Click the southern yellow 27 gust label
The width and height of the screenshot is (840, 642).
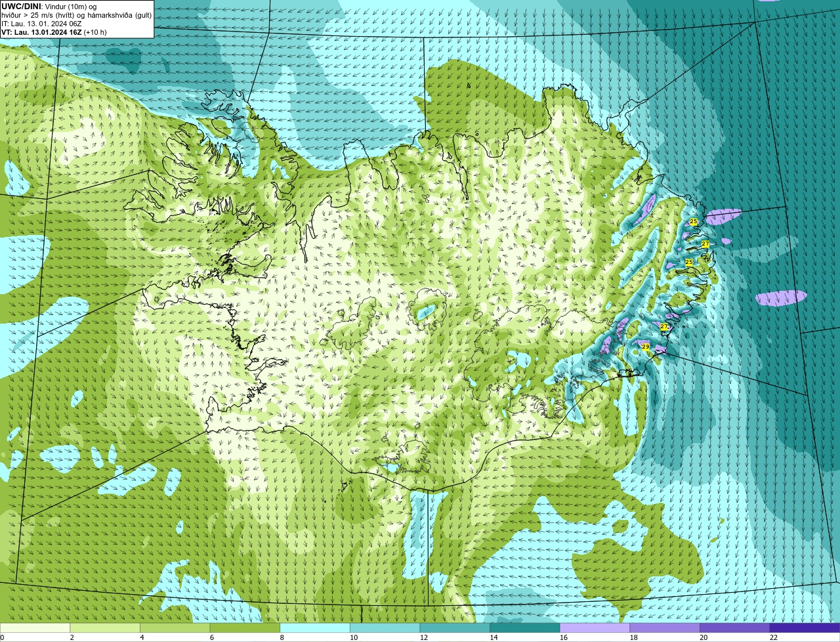(x=664, y=326)
